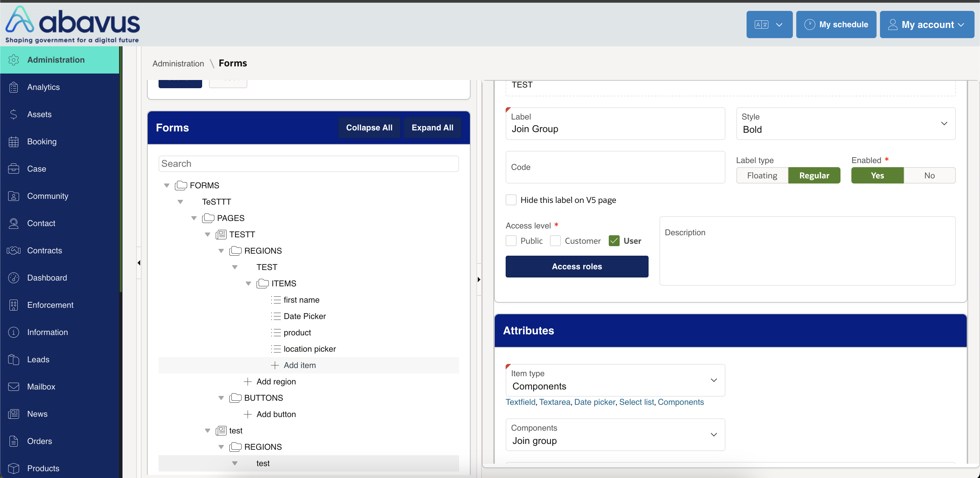
Task: Collapse the ITEMS node arrow
Action: (248, 284)
